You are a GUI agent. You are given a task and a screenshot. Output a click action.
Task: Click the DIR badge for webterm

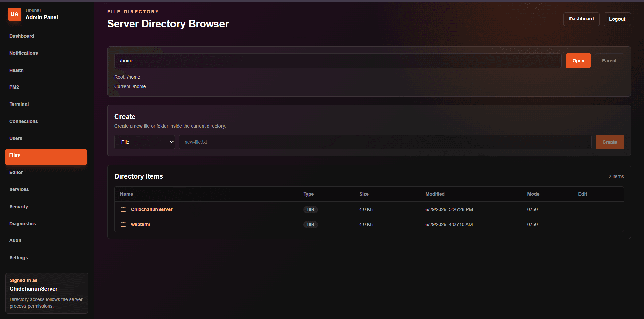pyautogui.click(x=311, y=225)
